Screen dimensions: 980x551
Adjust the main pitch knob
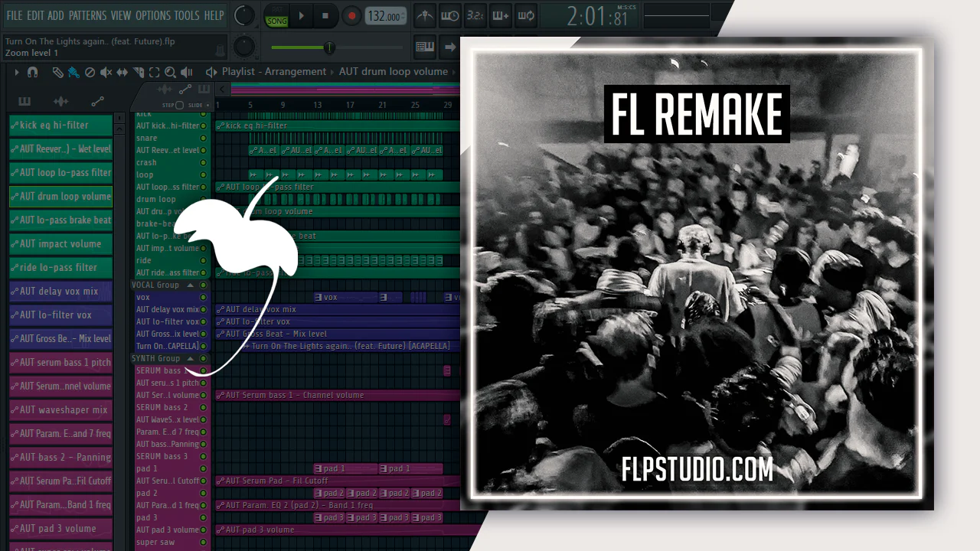244,47
